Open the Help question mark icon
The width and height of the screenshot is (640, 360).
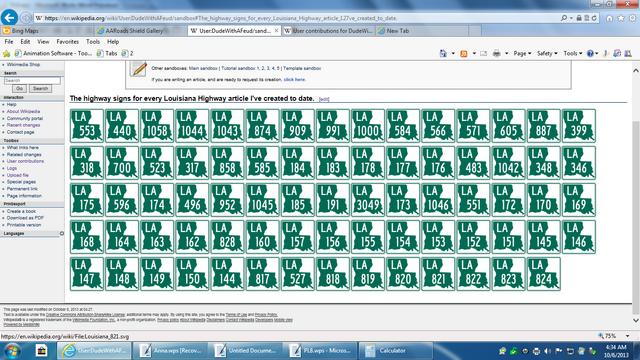(590, 53)
